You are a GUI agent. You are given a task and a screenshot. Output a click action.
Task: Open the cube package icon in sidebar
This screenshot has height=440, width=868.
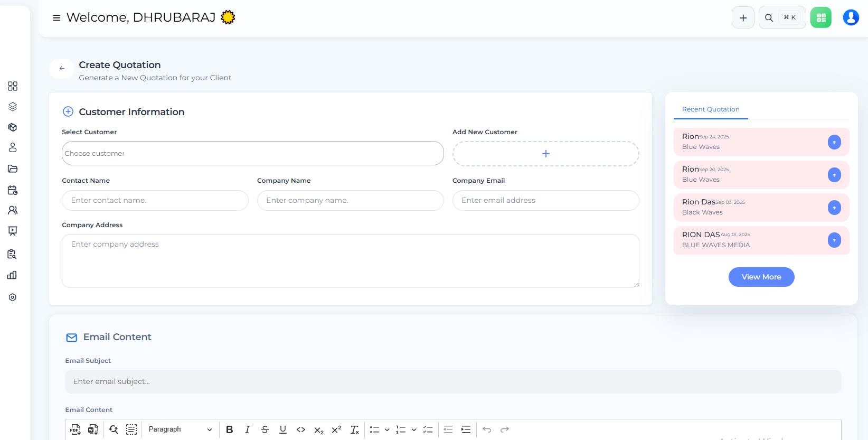click(x=13, y=127)
